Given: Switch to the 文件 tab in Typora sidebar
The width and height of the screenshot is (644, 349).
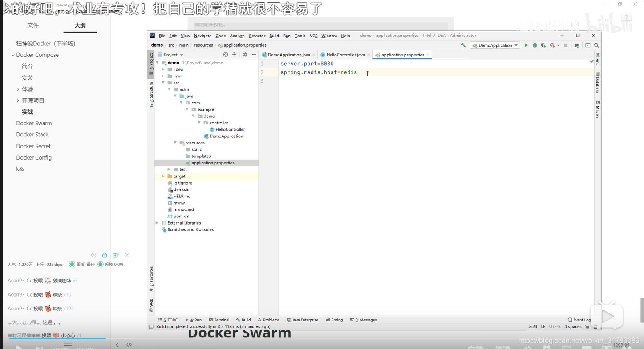Looking at the screenshot, I should tap(33, 25).
